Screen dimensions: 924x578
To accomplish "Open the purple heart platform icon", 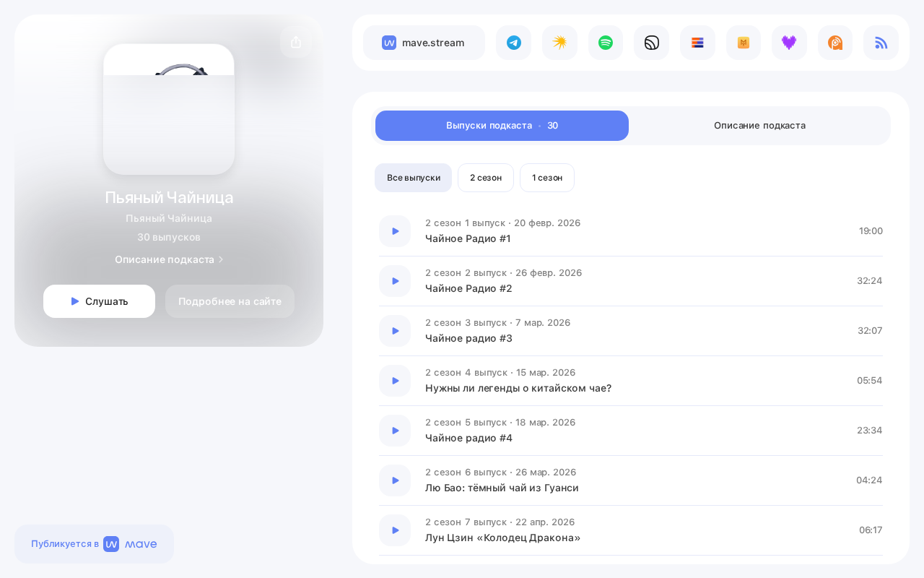I will click(x=789, y=43).
